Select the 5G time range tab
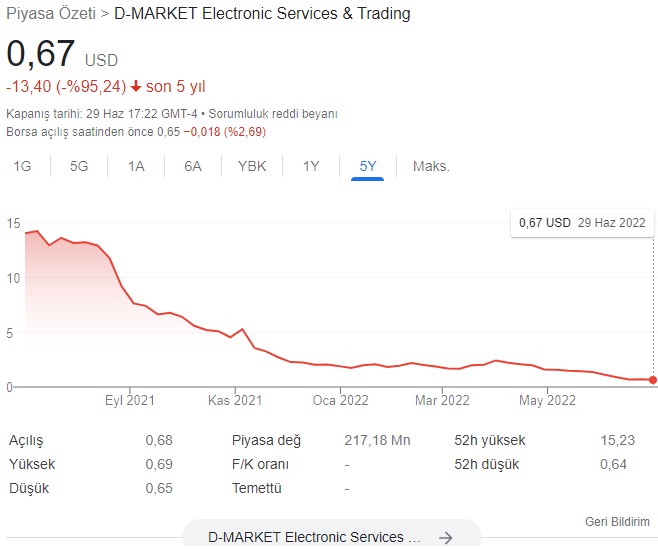The image size is (658, 549). coord(79,166)
